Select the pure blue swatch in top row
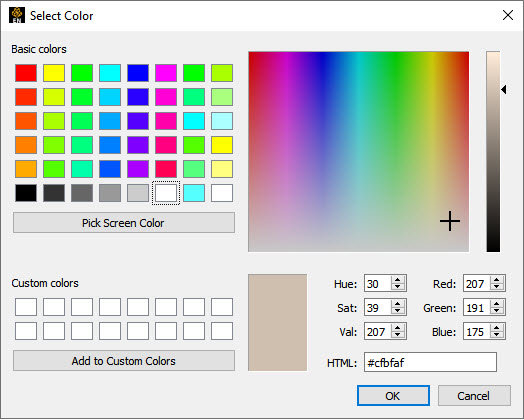The width and height of the screenshot is (524, 420). 138,73
